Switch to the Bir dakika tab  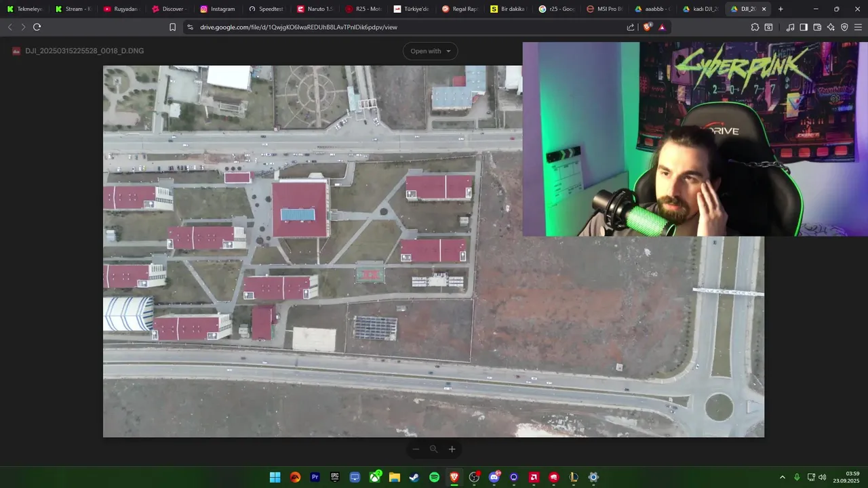[x=508, y=9]
